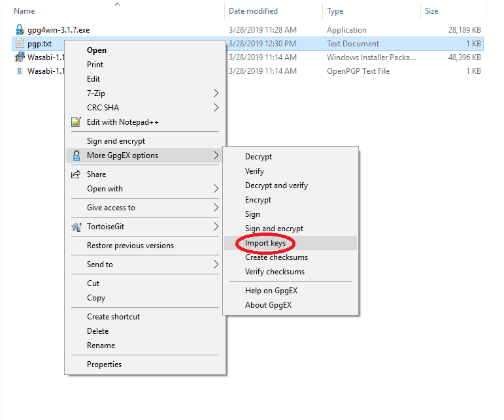Click the Notepad++ icon in context menu
504x420 pixels.
click(x=76, y=122)
